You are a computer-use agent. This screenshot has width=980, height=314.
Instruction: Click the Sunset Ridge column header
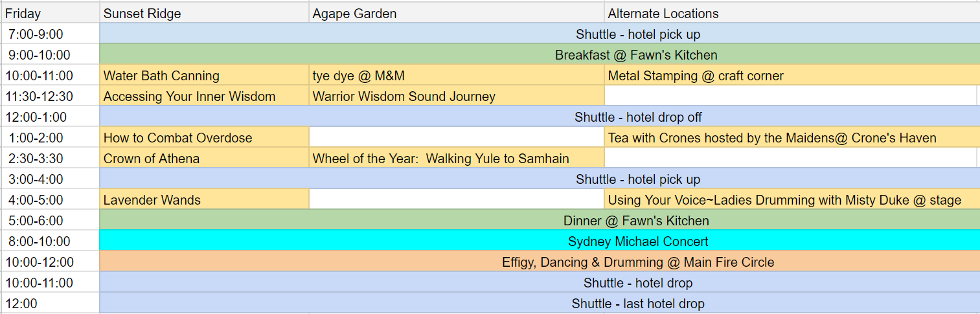pyautogui.click(x=204, y=13)
